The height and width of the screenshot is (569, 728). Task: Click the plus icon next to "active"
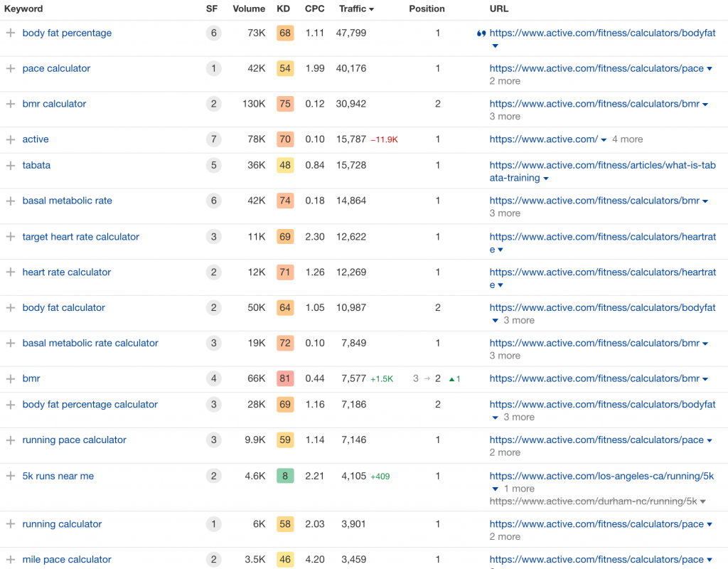click(10, 139)
